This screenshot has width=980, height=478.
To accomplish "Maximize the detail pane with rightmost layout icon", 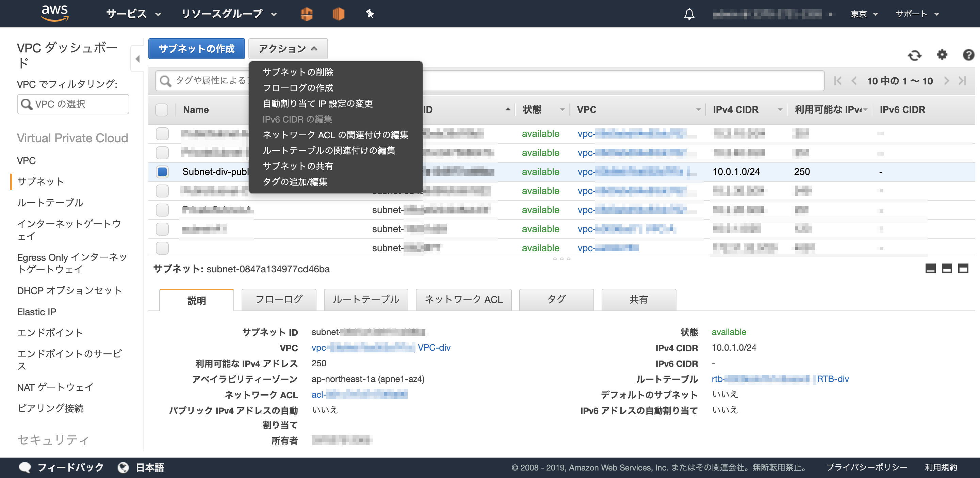I will [x=963, y=269].
